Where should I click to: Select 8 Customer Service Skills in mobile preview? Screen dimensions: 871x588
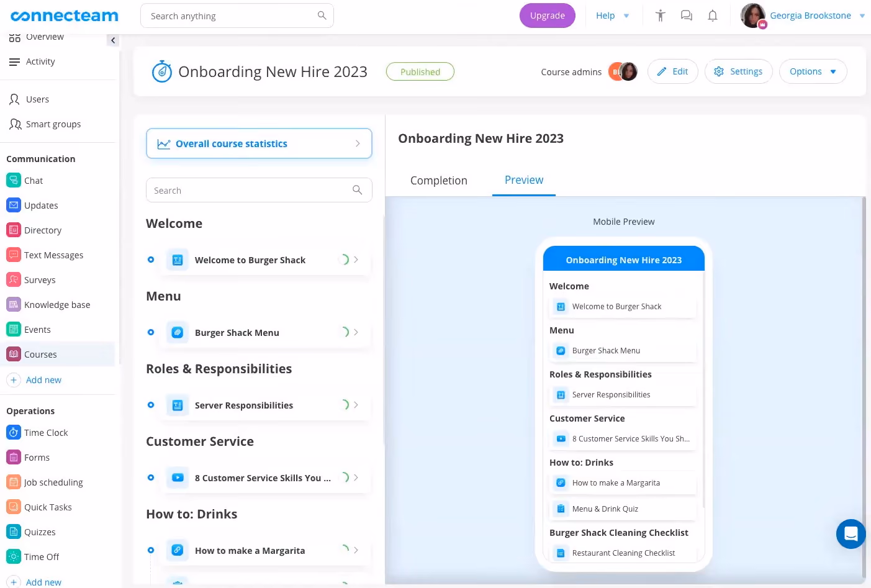point(623,439)
